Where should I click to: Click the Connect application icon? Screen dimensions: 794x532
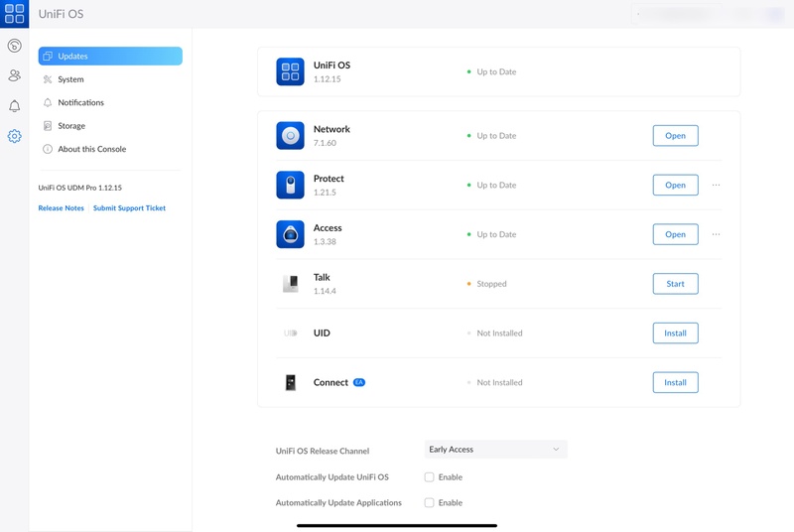[x=291, y=382]
